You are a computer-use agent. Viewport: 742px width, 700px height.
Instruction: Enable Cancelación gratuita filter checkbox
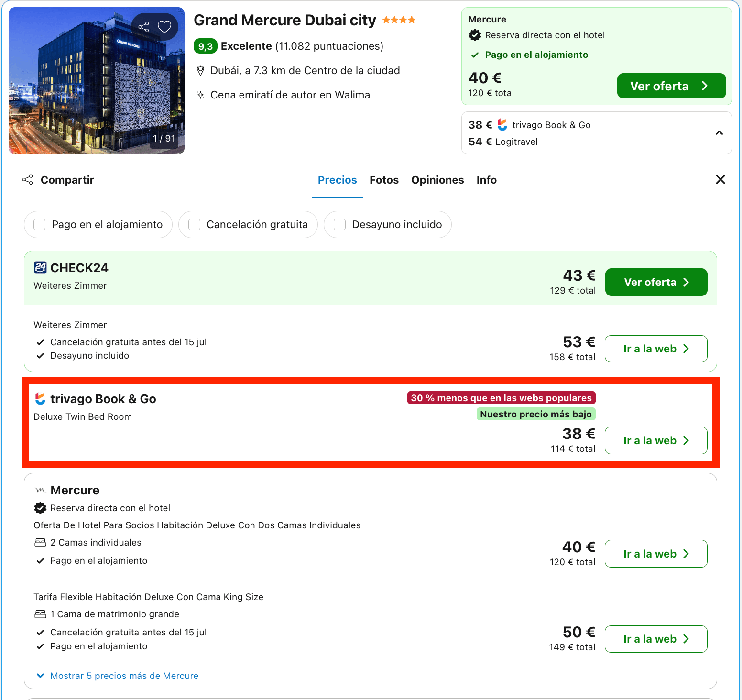tap(194, 224)
